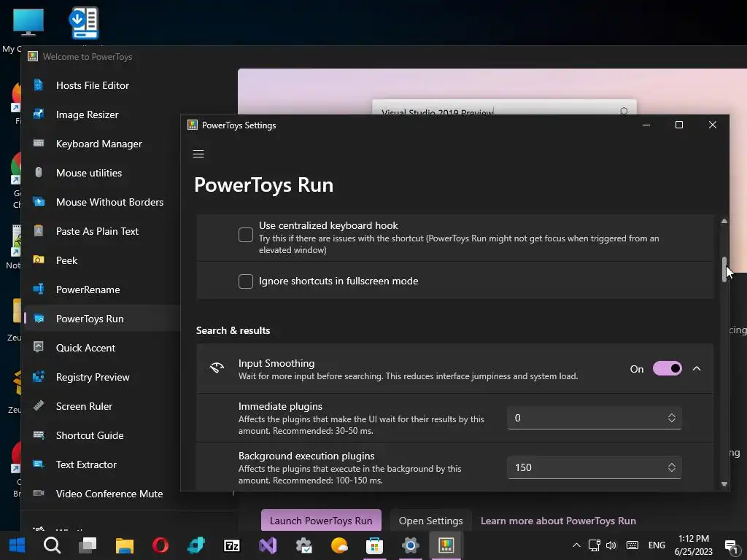Click the Settings scrollbar thumb
This screenshot has height=560, width=747.
(x=724, y=270)
